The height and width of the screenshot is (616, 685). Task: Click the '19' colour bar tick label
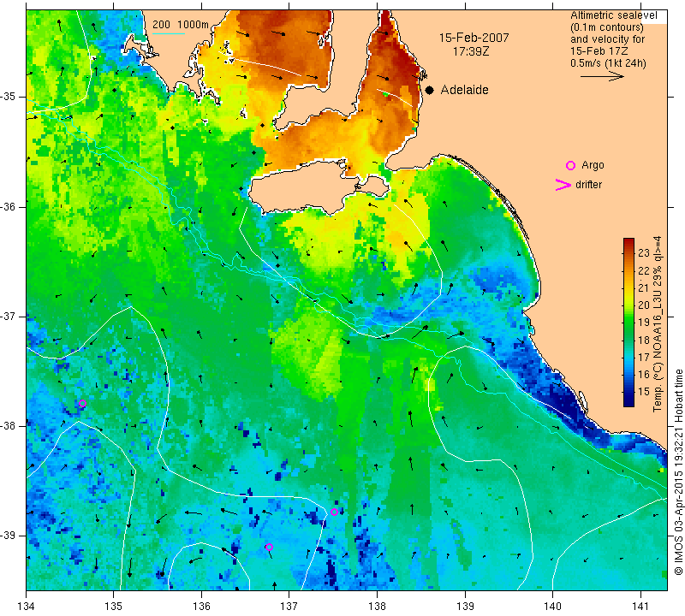tap(644, 323)
